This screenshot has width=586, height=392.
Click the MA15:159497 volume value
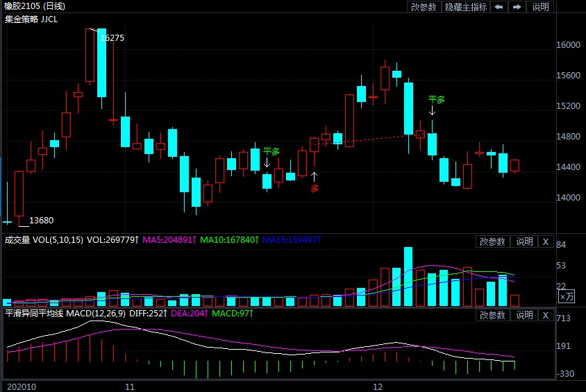[x=292, y=239]
